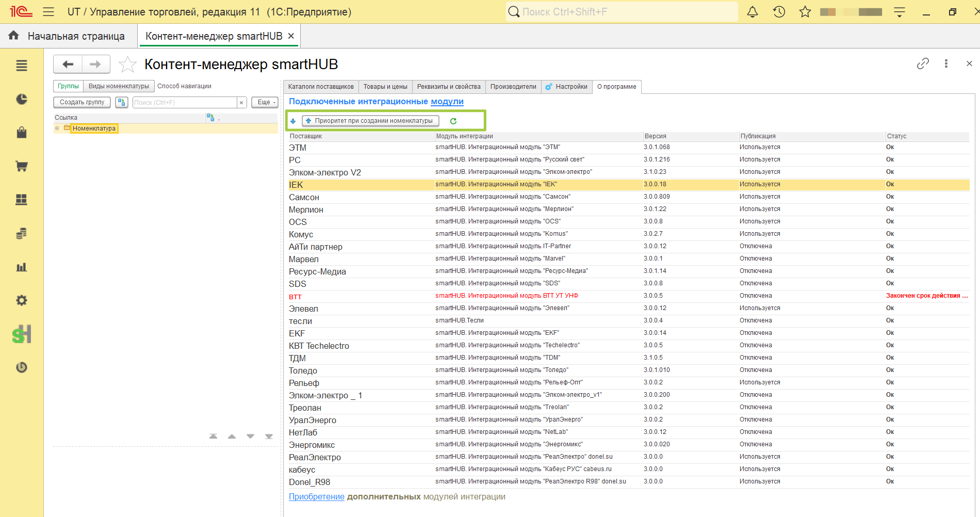Click the green refresh modules icon
980x517 pixels.
[453, 121]
